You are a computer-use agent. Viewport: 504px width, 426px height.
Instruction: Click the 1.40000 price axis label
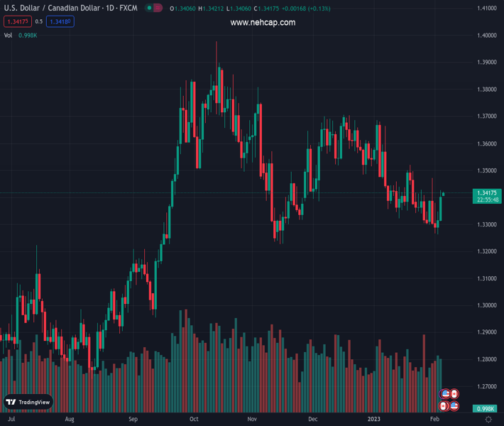(x=487, y=35)
